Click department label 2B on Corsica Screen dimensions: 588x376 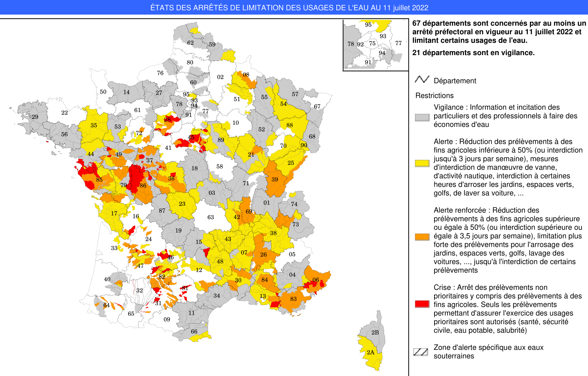375,332
